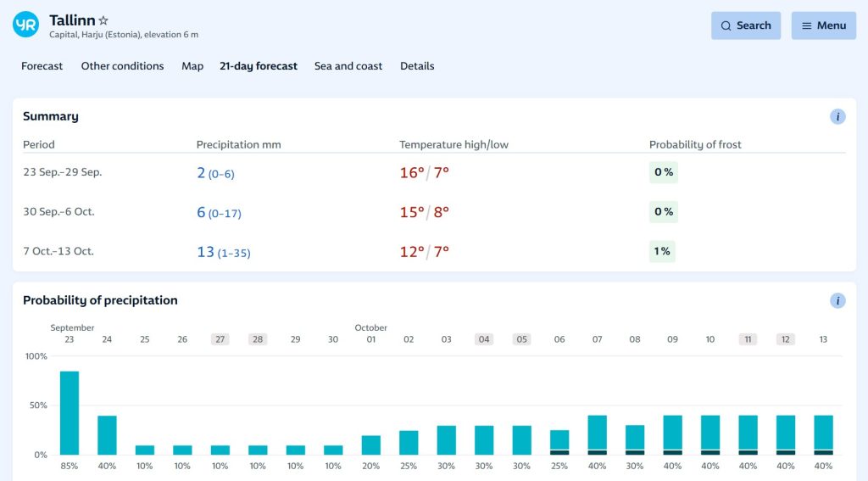
Task: Click the 85% precipitation bar for September 23
Action: pyautogui.click(x=70, y=413)
